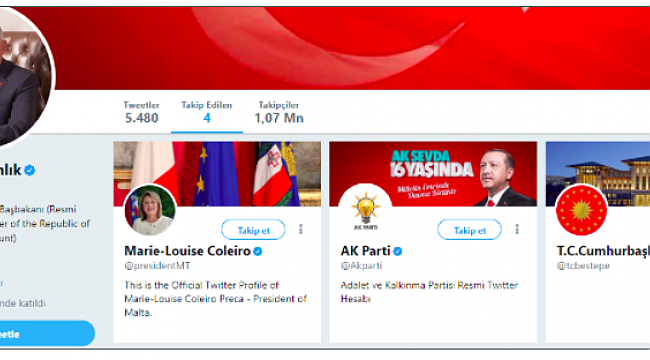
Task: Open the Takipçiler followers tab
Action: 279,112
